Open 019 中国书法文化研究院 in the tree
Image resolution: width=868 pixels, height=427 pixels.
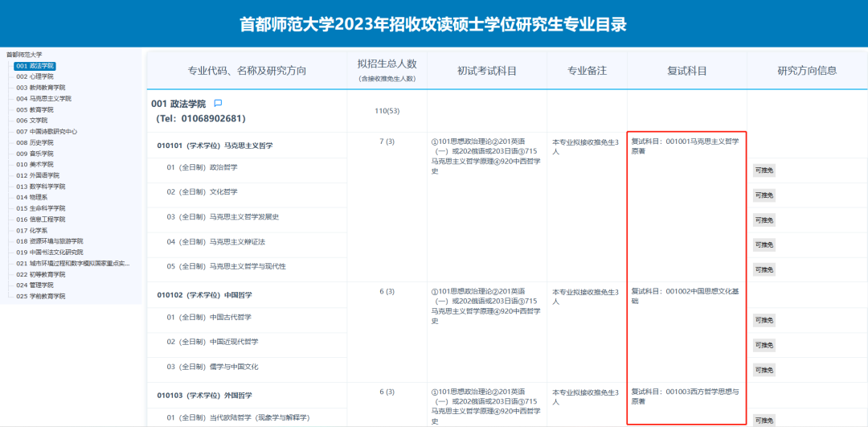(49, 252)
